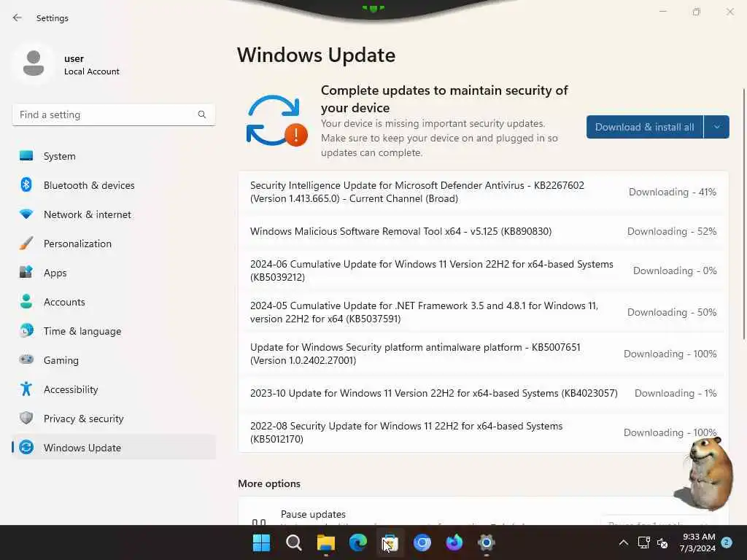
Task: Click the user profile avatar
Action: (34, 64)
